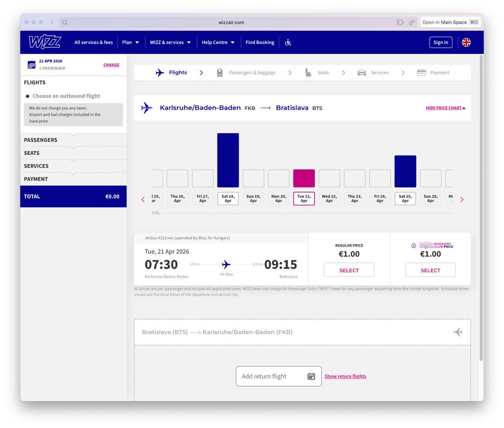The width and height of the screenshot is (504, 428).
Task: Click Sat 18 Apr date label
Action: [x=228, y=199]
